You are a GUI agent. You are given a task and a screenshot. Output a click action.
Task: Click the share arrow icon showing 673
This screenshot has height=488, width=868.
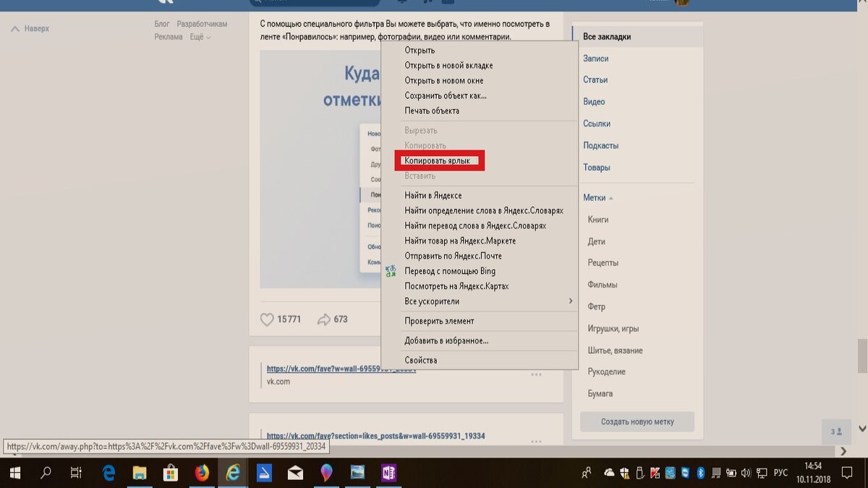tap(323, 319)
